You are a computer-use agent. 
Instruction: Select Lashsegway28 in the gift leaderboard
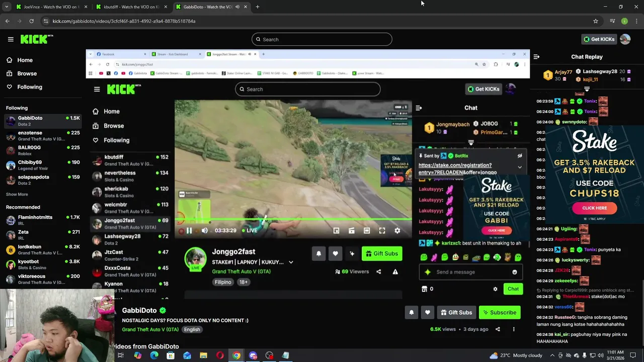pyautogui.click(x=600, y=71)
